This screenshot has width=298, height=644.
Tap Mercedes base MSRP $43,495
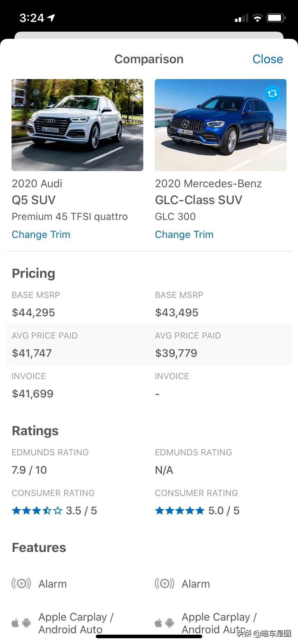(177, 313)
